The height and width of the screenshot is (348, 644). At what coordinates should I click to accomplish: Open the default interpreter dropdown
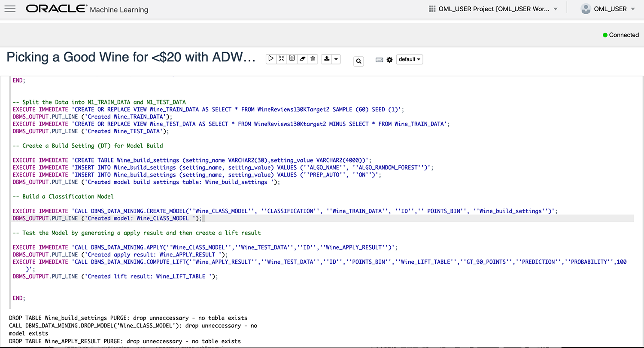pyautogui.click(x=409, y=59)
